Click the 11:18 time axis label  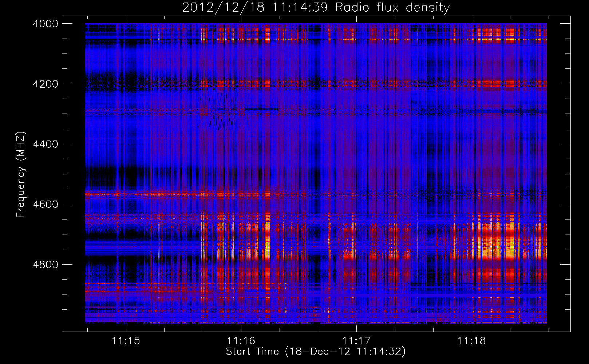tap(471, 341)
